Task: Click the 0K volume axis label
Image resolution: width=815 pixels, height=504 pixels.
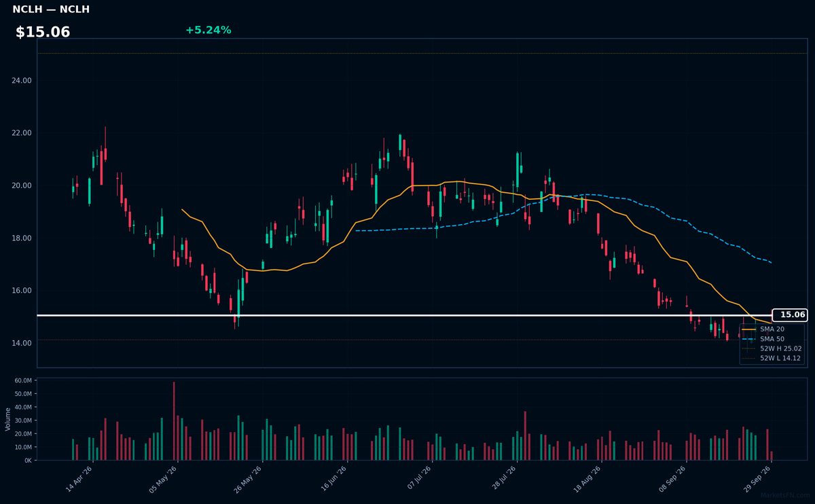Action: pyautogui.click(x=28, y=461)
